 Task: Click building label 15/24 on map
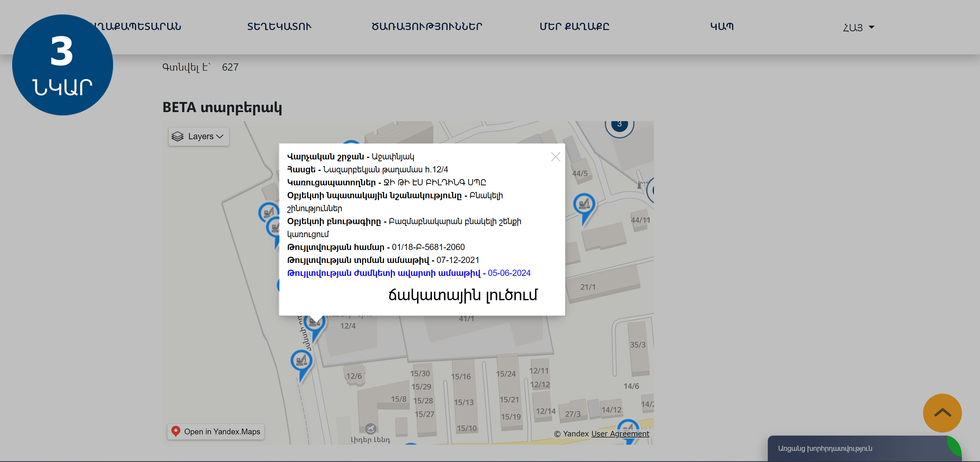[x=506, y=374]
